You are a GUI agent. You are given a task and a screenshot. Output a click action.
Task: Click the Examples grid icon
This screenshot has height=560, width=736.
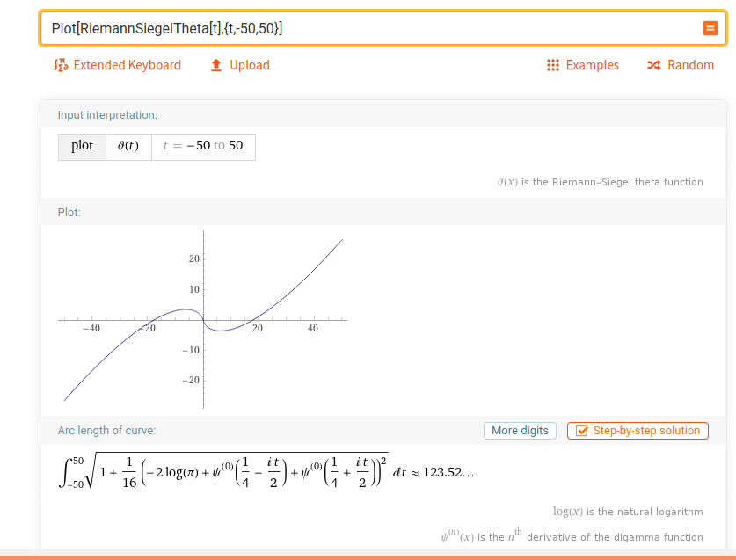coord(553,65)
